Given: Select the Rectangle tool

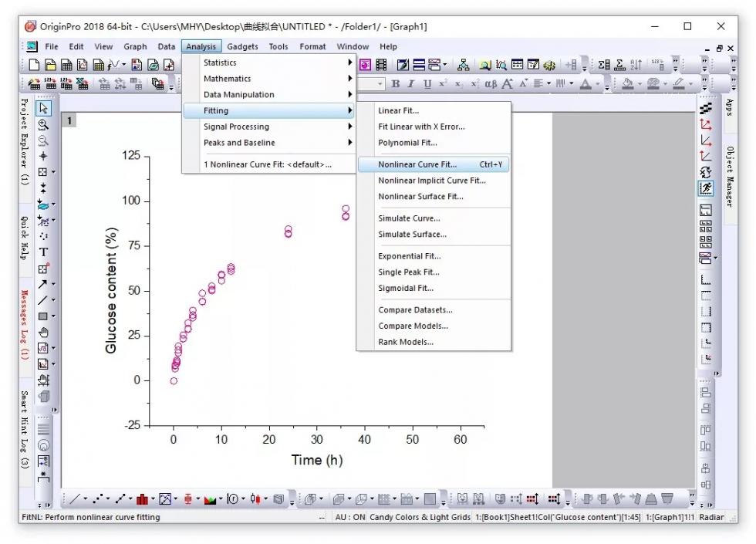Looking at the screenshot, I should point(43,316).
